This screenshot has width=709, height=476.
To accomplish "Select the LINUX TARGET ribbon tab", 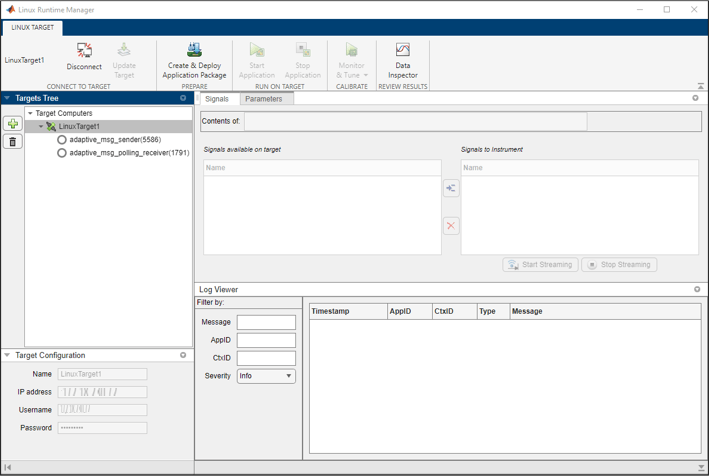I will pyautogui.click(x=33, y=28).
